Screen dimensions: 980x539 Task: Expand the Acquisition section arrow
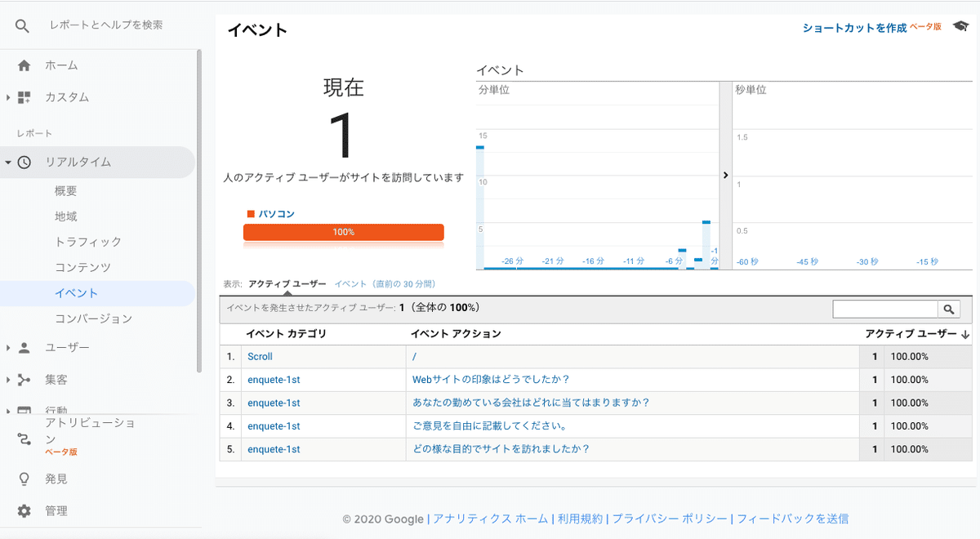[8, 380]
